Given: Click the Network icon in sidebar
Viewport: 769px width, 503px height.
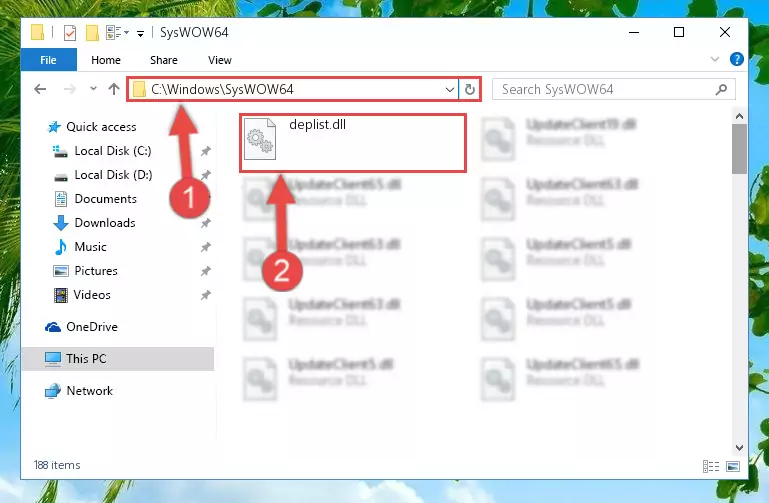Looking at the screenshot, I should click(52, 391).
